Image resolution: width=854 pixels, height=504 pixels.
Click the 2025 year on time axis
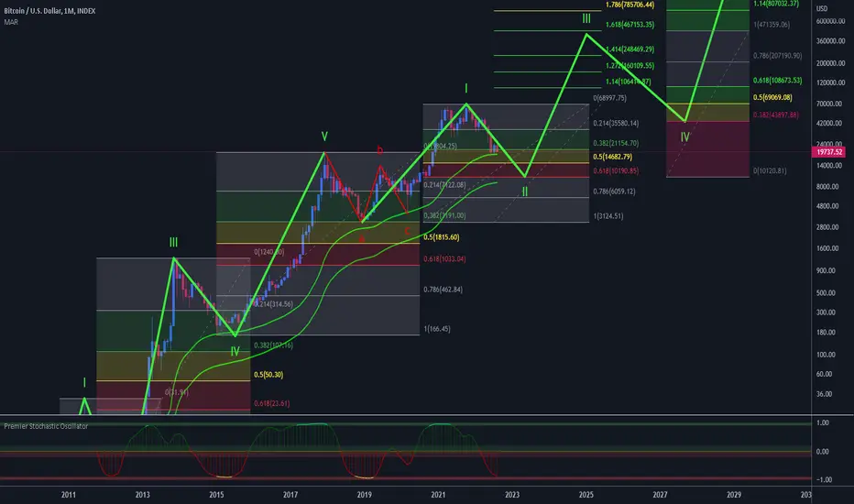pos(586,495)
